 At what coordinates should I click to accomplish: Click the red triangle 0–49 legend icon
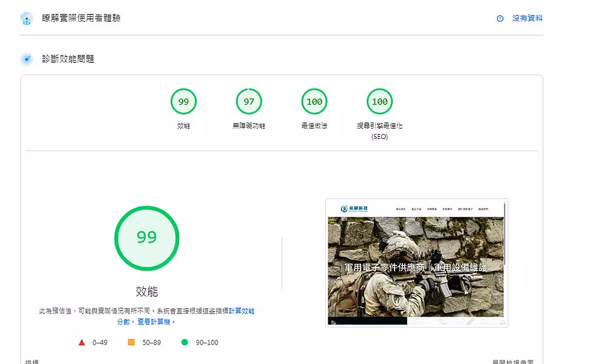pos(82,342)
